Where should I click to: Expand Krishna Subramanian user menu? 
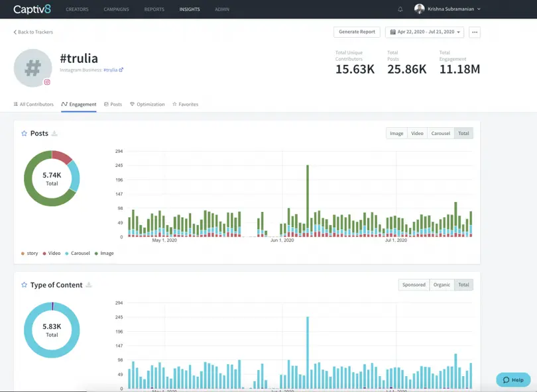point(447,9)
